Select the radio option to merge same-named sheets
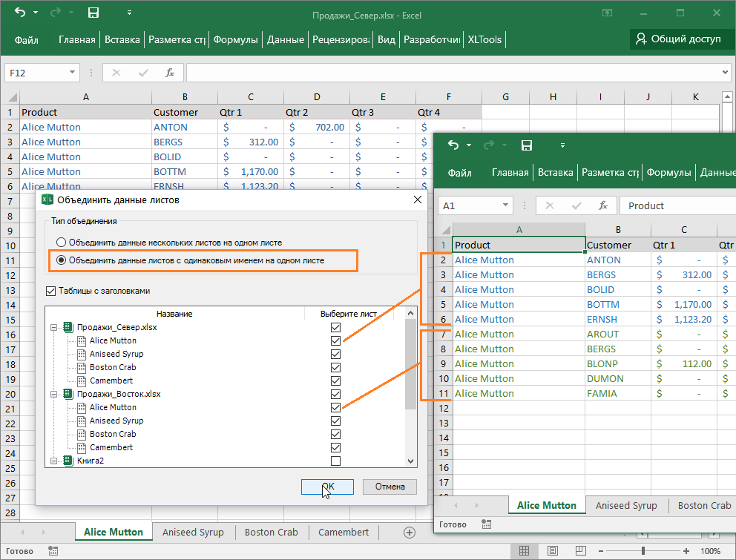Image resolution: width=736 pixels, height=560 pixels. [62, 260]
